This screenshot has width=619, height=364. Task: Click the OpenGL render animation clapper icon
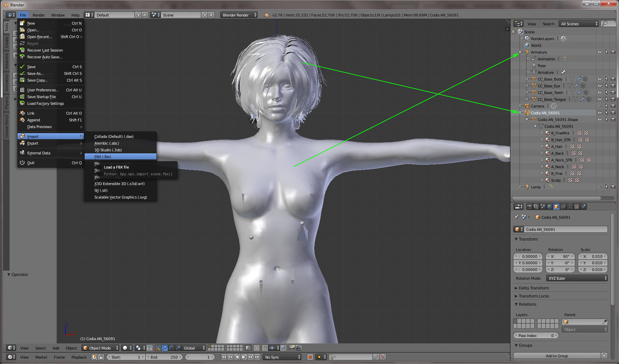pyautogui.click(x=298, y=348)
